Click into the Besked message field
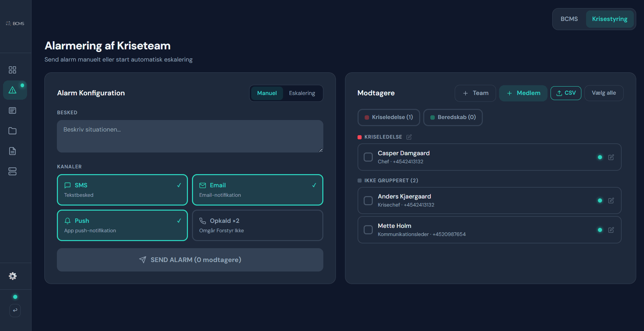Viewport: 644px width, 331px height. pyautogui.click(x=190, y=136)
